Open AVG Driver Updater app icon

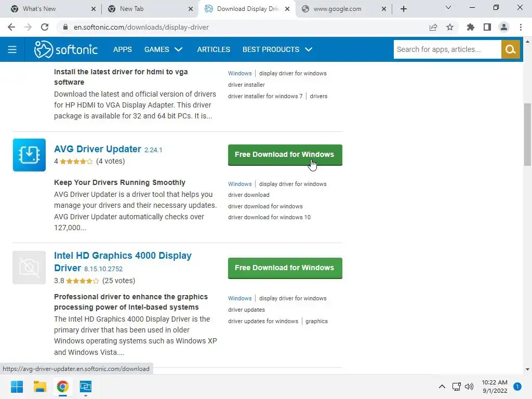[x=29, y=155]
